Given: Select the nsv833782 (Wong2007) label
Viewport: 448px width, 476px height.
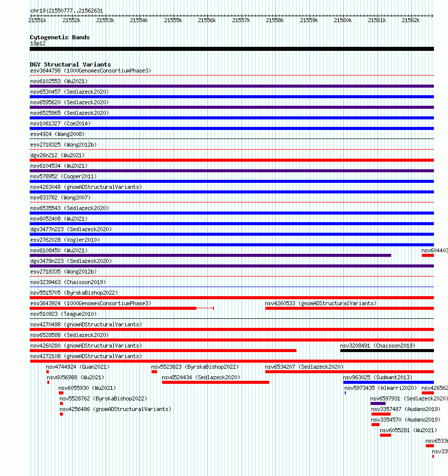Looking at the screenshot, I should tap(60, 197).
